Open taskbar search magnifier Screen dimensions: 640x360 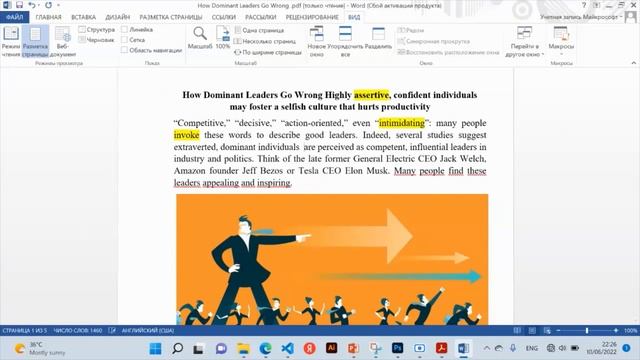click(x=177, y=349)
